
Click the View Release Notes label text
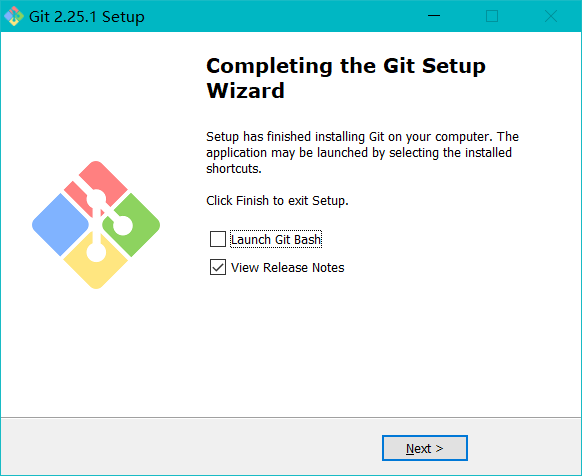pyautogui.click(x=287, y=267)
